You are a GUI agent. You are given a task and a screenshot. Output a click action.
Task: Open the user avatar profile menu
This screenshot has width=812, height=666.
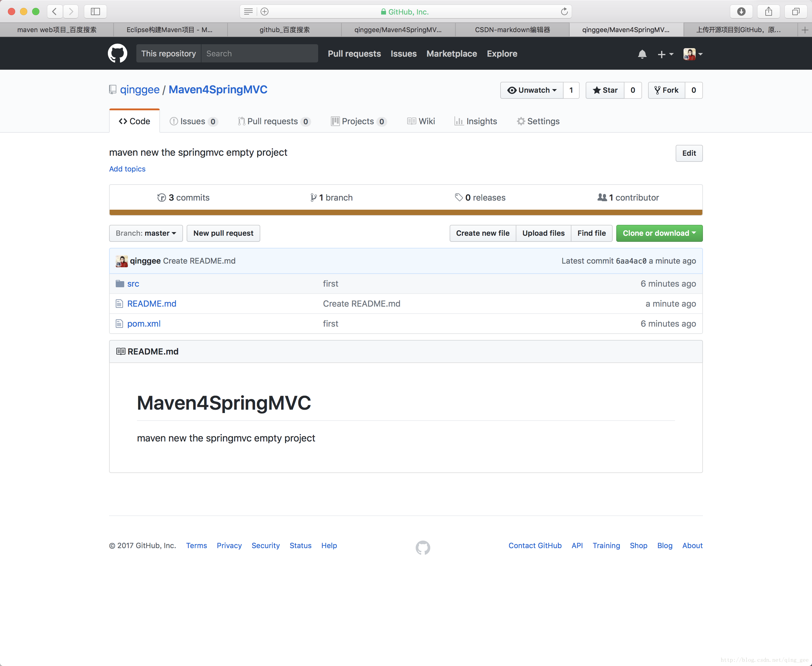click(693, 54)
